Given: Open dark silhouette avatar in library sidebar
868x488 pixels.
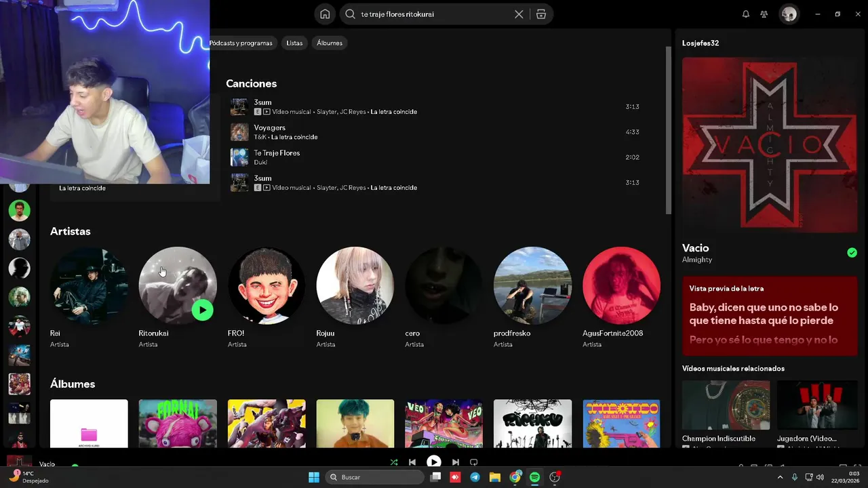Looking at the screenshot, I should (x=19, y=268).
